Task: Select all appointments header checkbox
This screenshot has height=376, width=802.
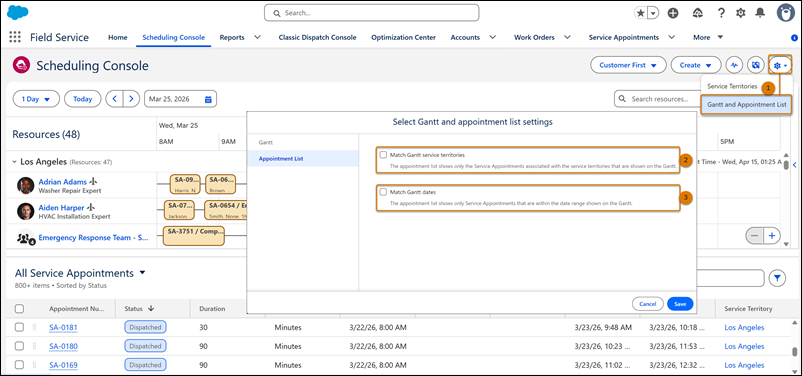Action: tap(19, 308)
